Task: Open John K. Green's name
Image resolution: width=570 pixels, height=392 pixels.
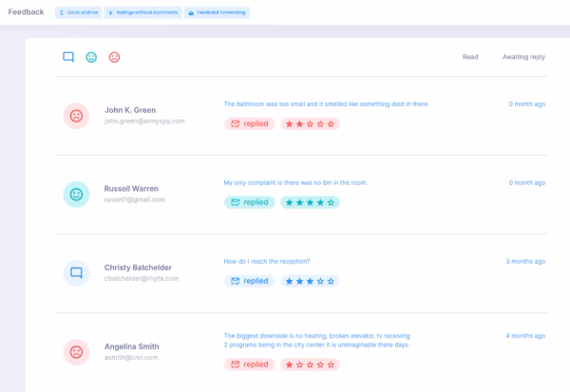Action: click(x=130, y=110)
